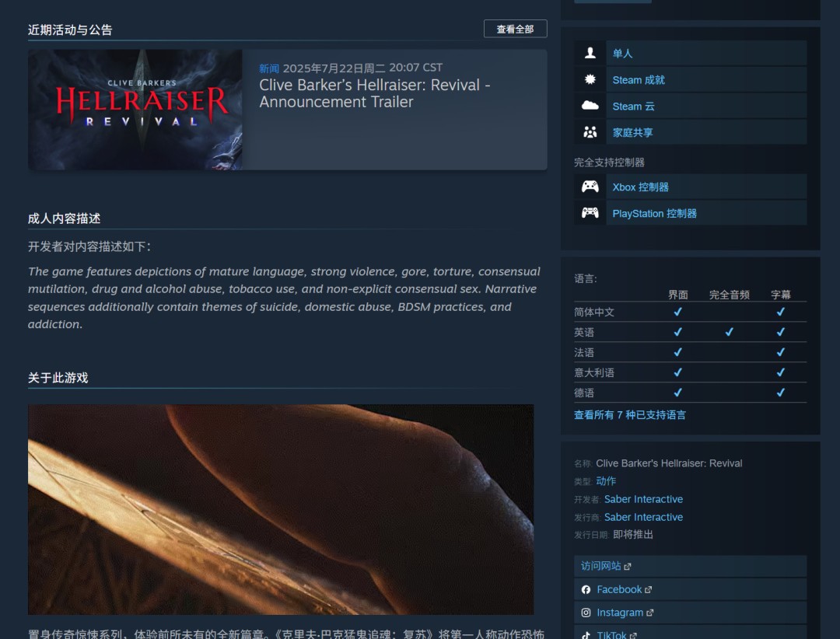The image size is (840, 639).
Task: Click the 关于此游戏 heading
Action: 58,378
